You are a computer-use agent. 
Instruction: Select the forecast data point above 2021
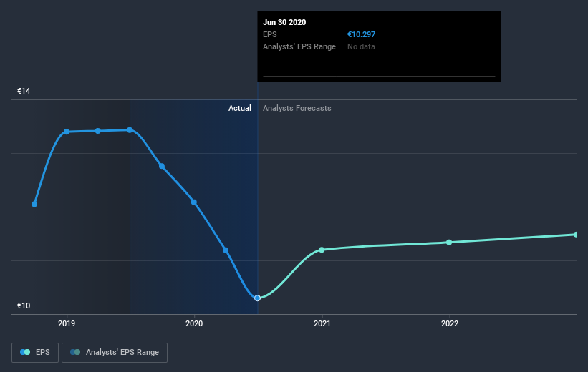click(322, 250)
